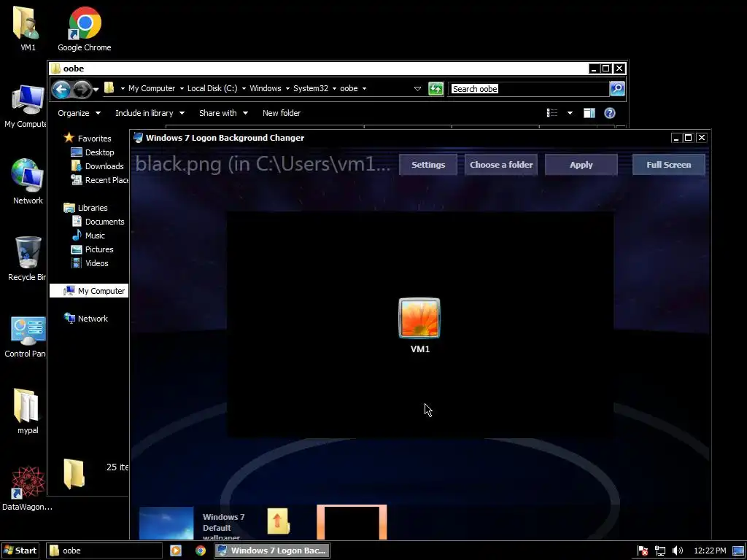Viewport: 747px width, 560px height.
Task: Click the up-folder arrow icon in thumbnail strip
Action: [x=279, y=521]
